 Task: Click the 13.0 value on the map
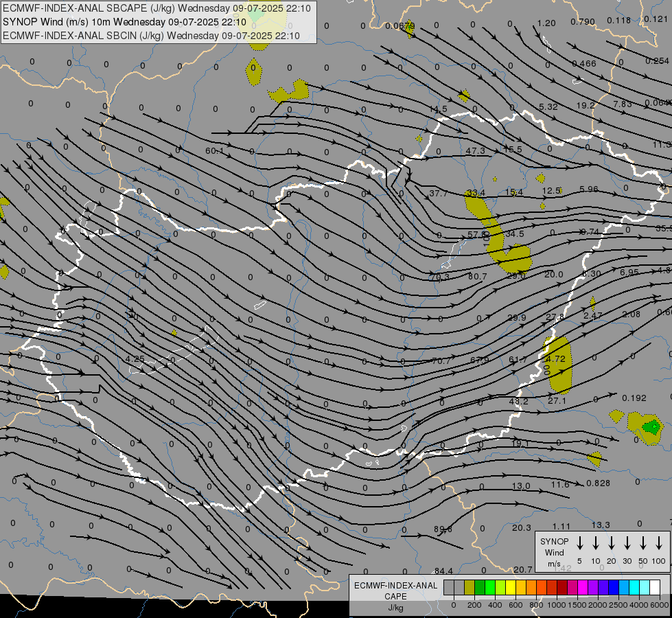pyautogui.click(x=521, y=486)
